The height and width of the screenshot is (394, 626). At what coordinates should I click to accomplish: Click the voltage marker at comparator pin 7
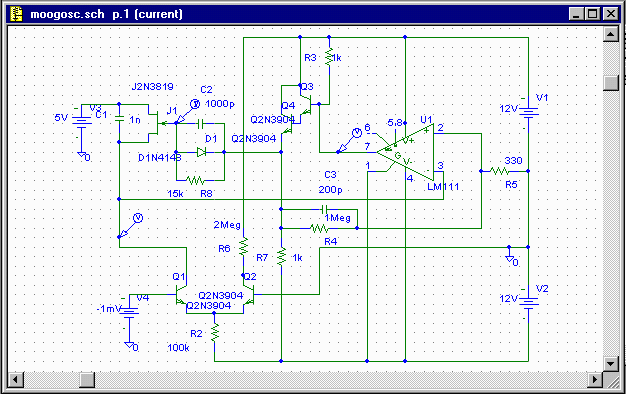(349, 141)
